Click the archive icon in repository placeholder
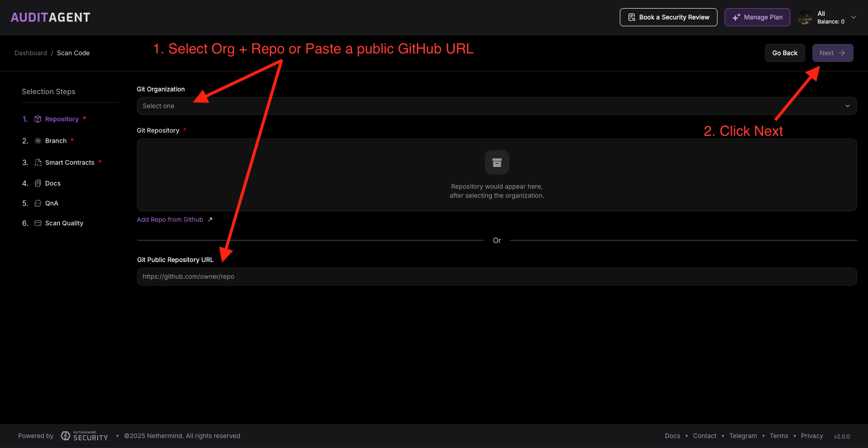868x448 pixels. [x=496, y=162]
